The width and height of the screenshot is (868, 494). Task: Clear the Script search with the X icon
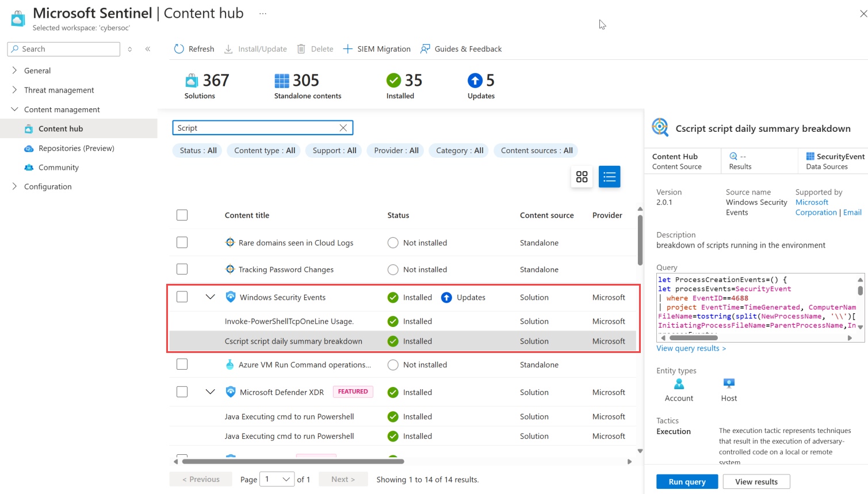[343, 127]
